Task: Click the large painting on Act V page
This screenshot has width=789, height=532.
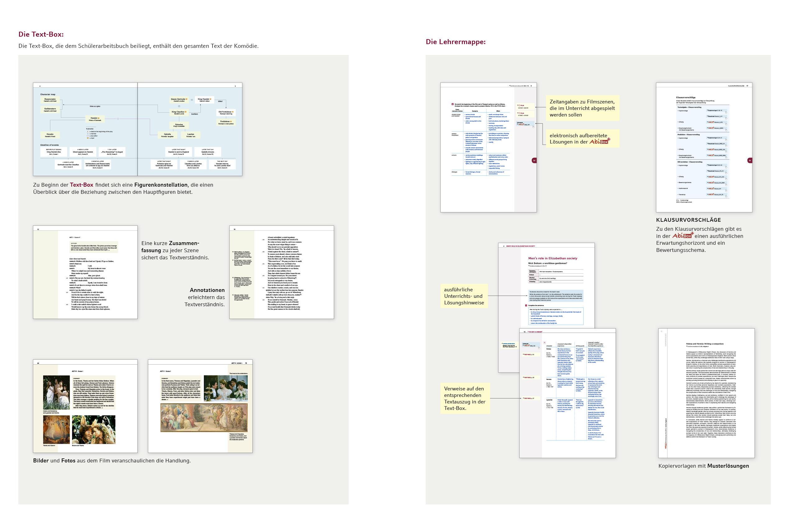Action: pyautogui.click(x=204, y=417)
